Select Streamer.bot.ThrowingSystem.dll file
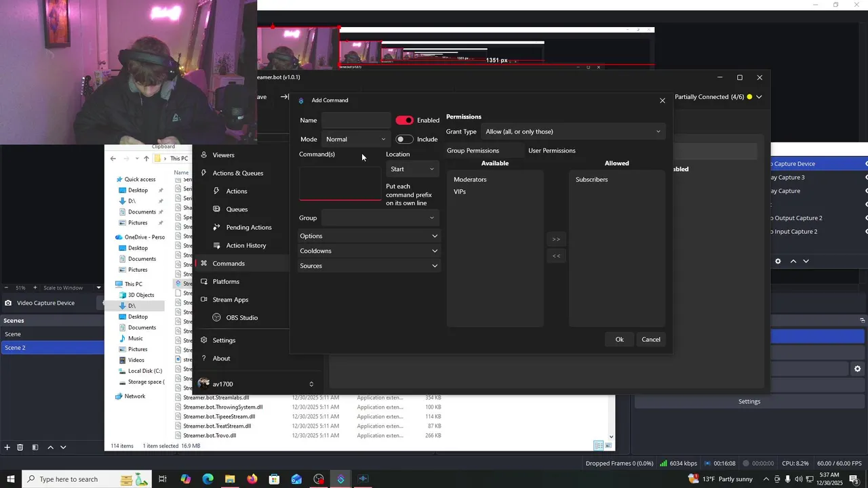 [222, 407]
